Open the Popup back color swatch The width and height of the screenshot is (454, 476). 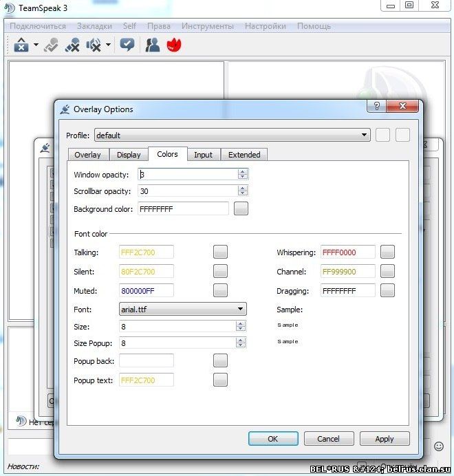(220, 360)
